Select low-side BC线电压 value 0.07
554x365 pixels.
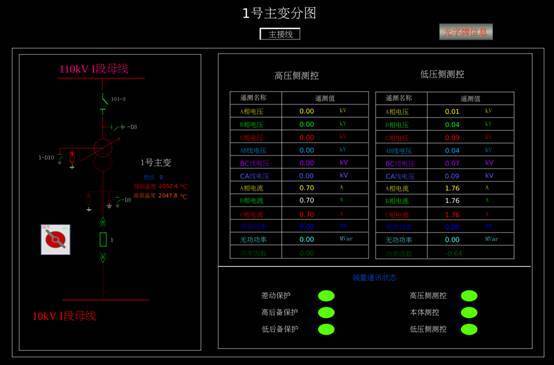452,163
